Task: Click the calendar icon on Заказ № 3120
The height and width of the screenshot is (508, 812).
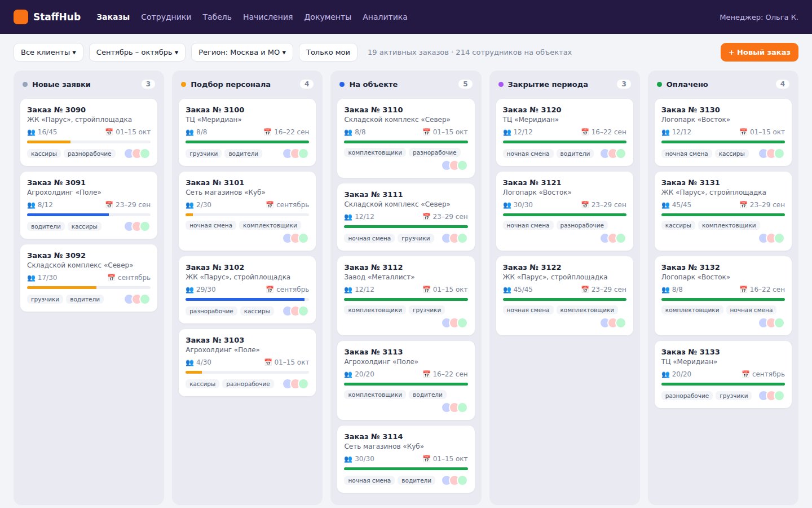Action: click(x=585, y=132)
